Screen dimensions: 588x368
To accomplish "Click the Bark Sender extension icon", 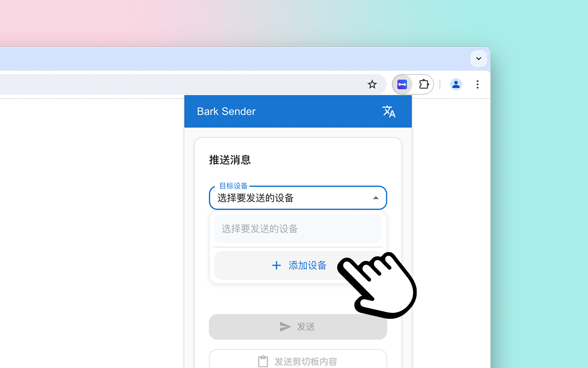I will coord(402,85).
